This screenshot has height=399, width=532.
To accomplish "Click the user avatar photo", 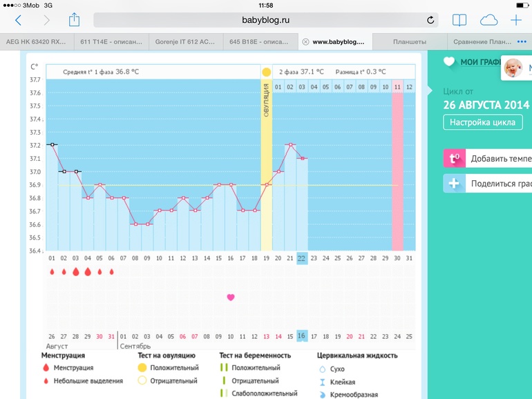I will 512,68.
